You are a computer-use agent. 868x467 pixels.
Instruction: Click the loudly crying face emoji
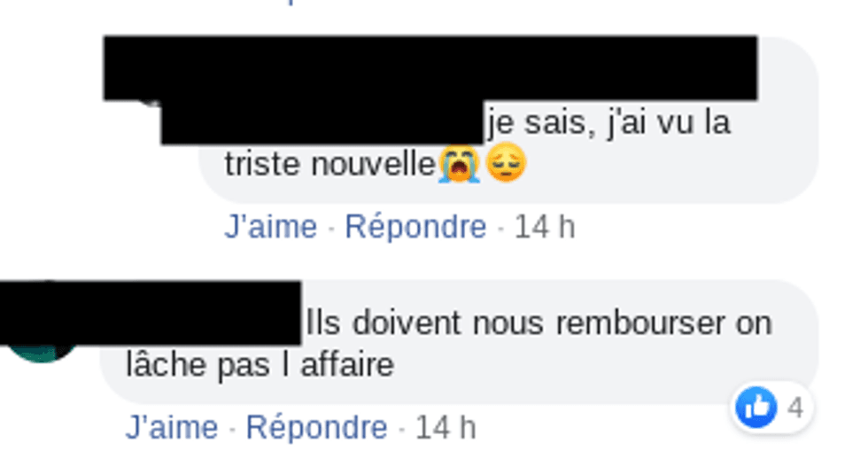tap(459, 163)
